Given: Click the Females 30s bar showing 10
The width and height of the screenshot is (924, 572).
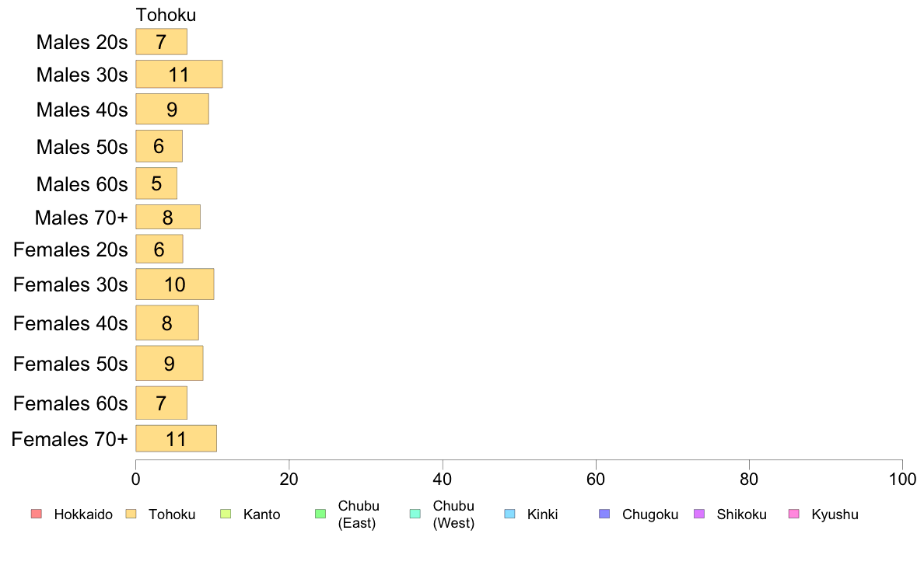Looking at the screenshot, I should 174,284.
